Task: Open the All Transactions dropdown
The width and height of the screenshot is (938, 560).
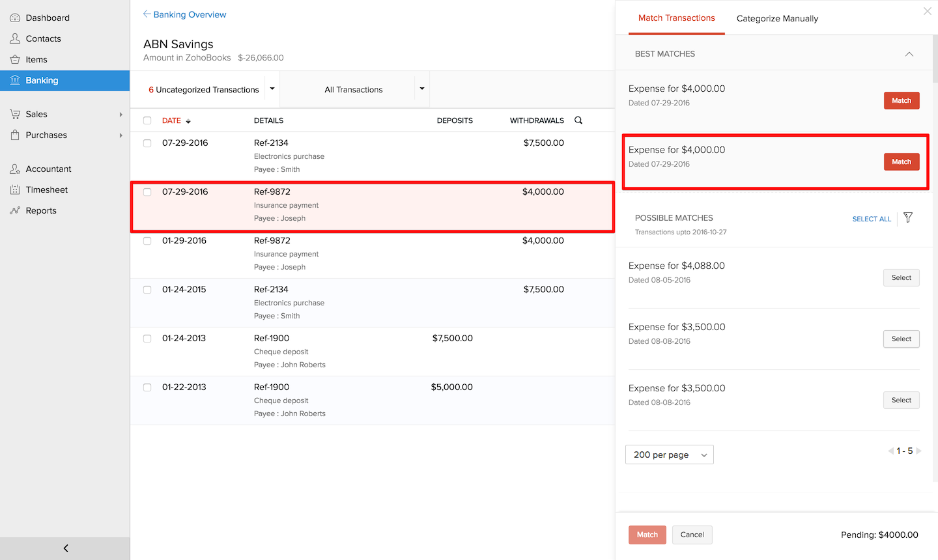Action: (421, 89)
